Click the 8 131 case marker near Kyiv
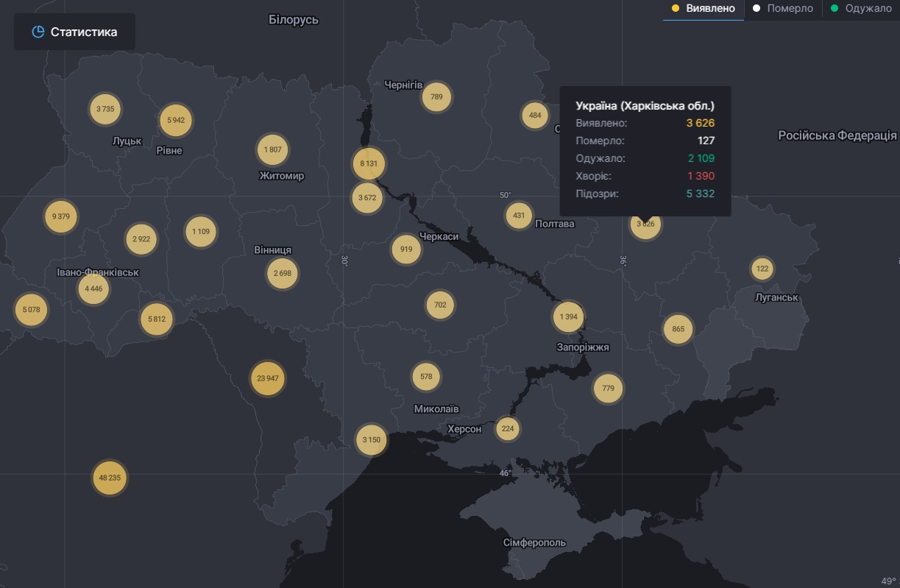 [x=368, y=163]
